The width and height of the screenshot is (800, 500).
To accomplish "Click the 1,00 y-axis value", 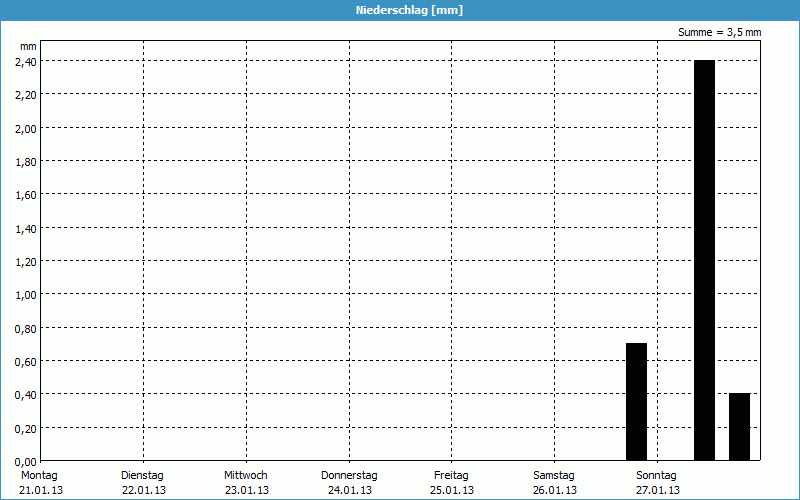I will tap(26, 294).
